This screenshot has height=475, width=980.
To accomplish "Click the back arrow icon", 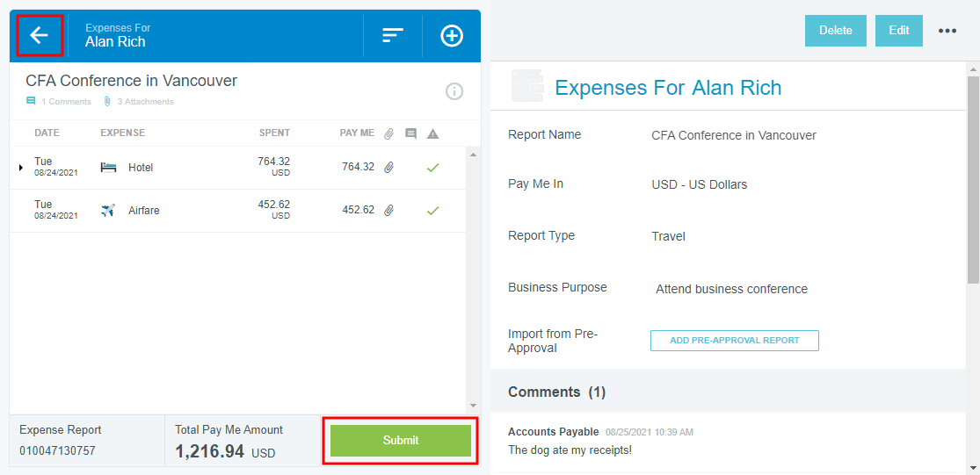I will [x=39, y=35].
